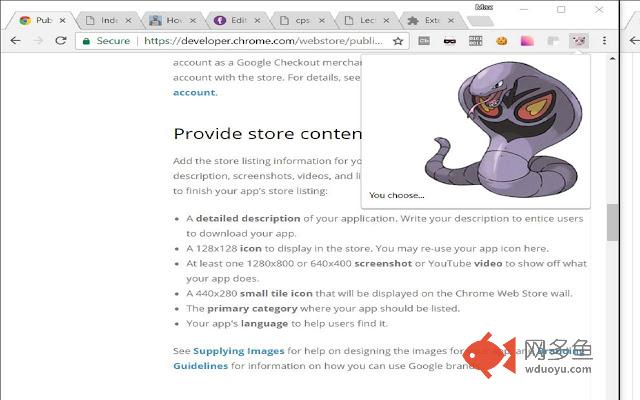Open the pink gradient extension icon
This screenshot has height=400, width=640.
[527, 41]
